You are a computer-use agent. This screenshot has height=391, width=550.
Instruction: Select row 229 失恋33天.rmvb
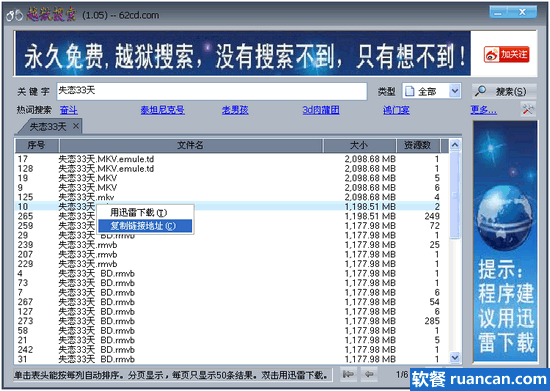pos(232,264)
